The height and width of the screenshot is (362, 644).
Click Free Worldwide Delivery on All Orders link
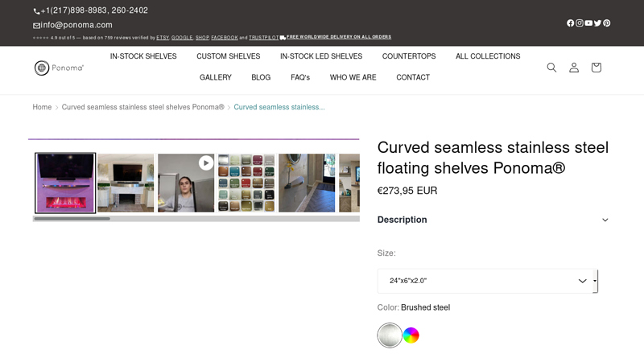click(339, 37)
